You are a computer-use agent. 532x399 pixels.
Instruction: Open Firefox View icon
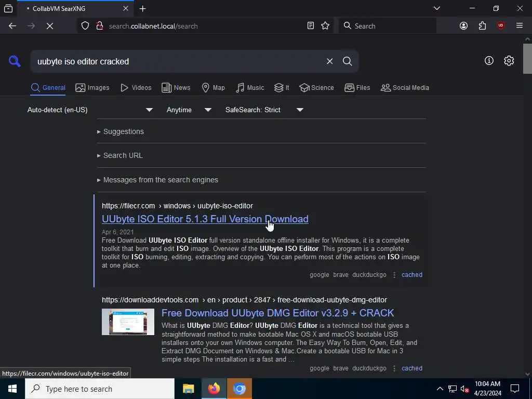[x=8, y=9]
